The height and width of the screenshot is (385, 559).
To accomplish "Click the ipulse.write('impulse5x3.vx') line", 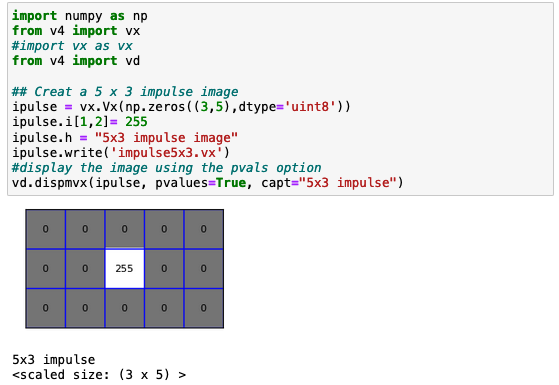I will pyautogui.click(x=121, y=153).
